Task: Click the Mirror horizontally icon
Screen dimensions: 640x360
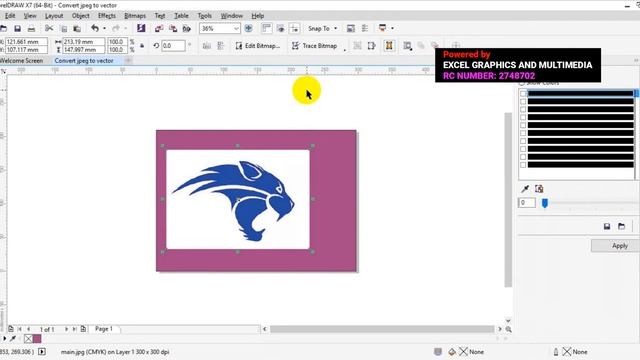Action: coord(207,46)
